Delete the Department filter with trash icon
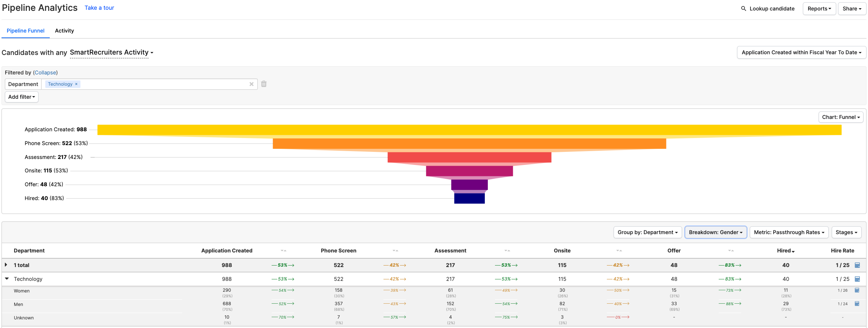The height and width of the screenshot is (328, 868). (264, 84)
